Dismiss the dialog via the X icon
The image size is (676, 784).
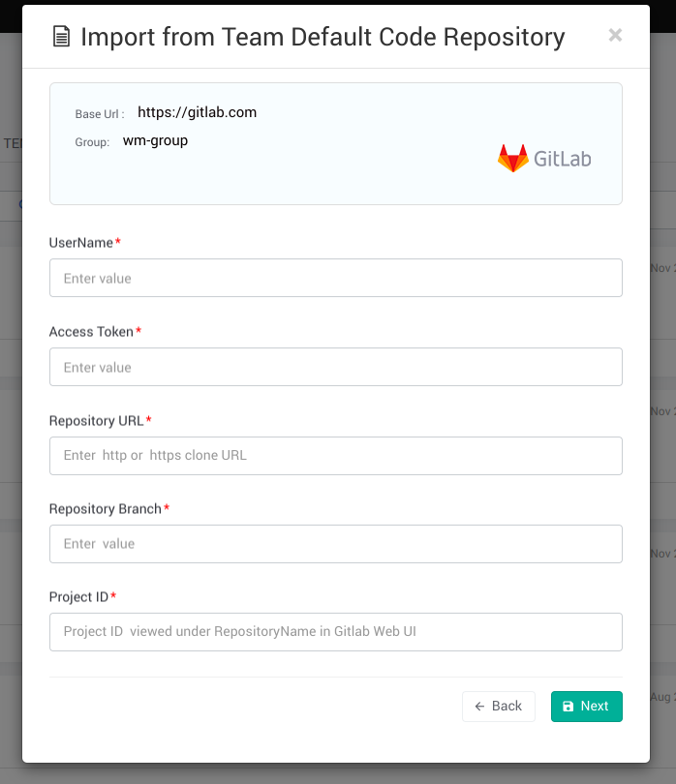pyautogui.click(x=615, y=35)
